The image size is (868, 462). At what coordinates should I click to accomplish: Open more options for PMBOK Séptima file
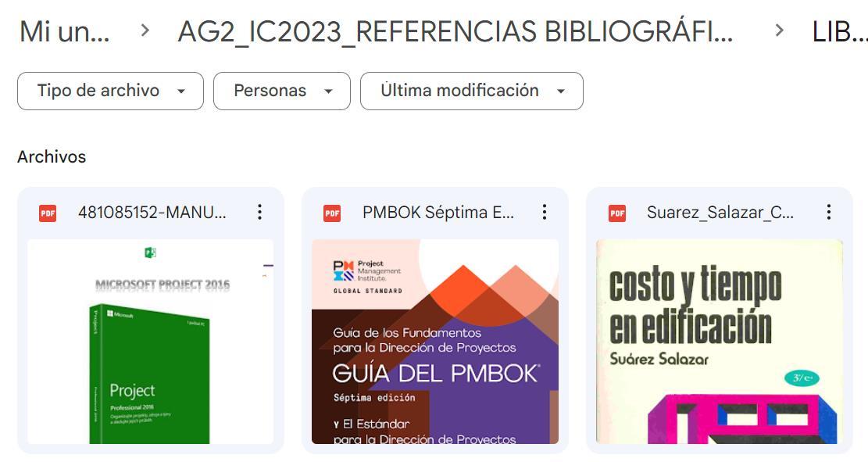pyautogui.click(x=545, y=212)
